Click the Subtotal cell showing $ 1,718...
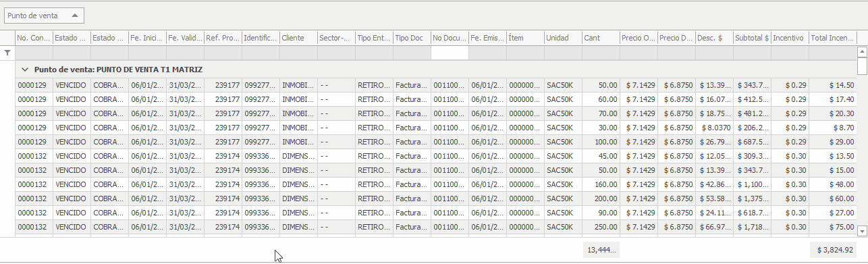Viewport: 868px width, 264px height. point(752,227)
